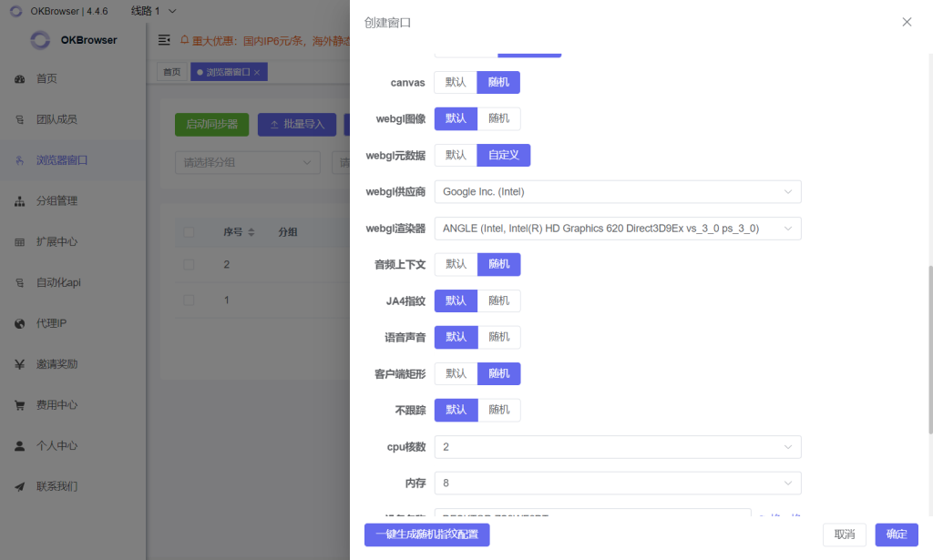Collapse the sidebar with the hamburger icon
This screenshot has width=933, height=560.
point(164,40)
